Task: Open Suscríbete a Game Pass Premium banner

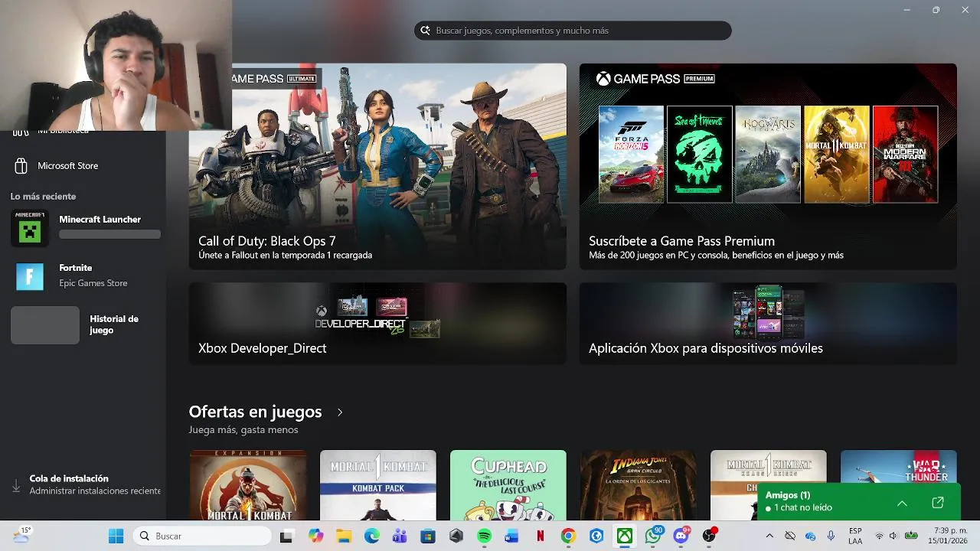Action: pyautogui.click(x=768, y=166)
